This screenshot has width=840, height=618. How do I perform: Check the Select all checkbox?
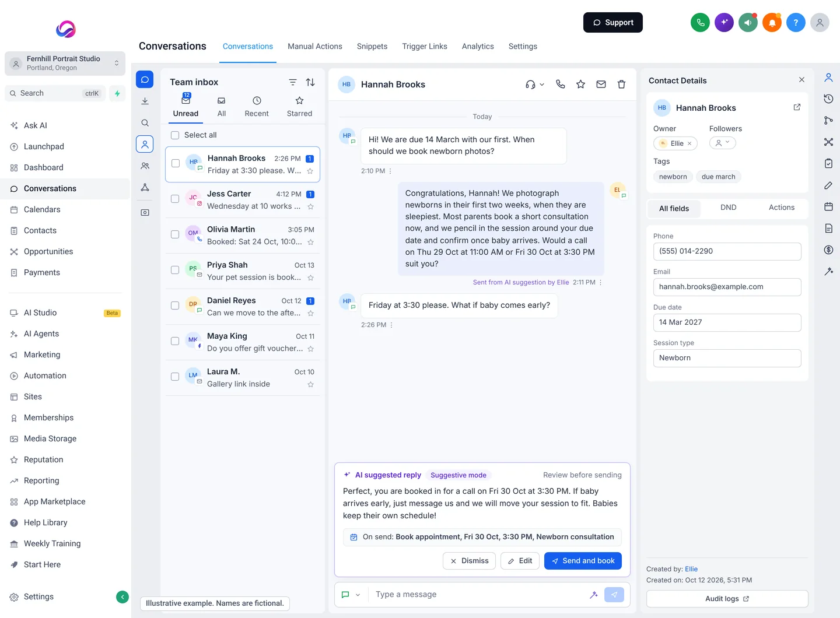(175, 135)
